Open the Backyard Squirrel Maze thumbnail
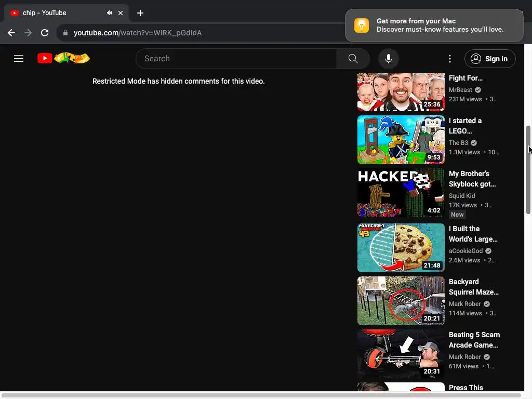 [401, 301]
